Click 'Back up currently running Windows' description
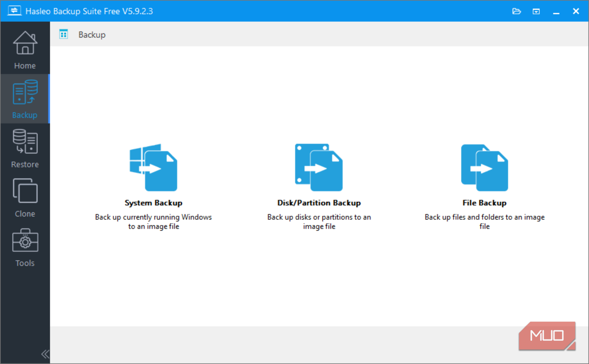The width and height of the screenshot is (589, 364). coord(154,222)
